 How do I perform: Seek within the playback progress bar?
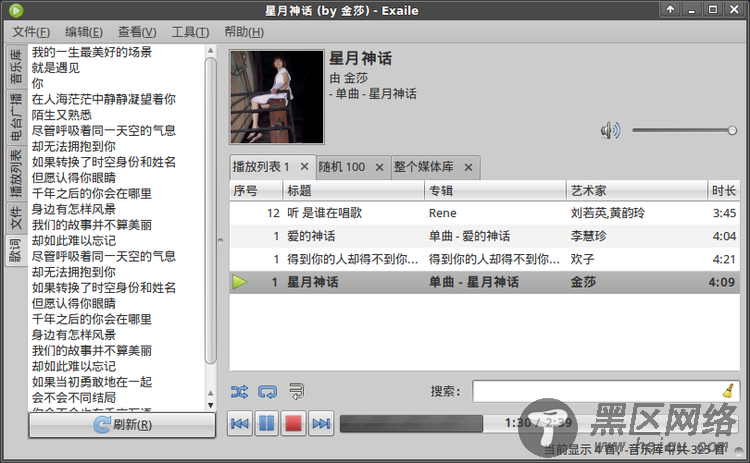click(x=538, y=423)
